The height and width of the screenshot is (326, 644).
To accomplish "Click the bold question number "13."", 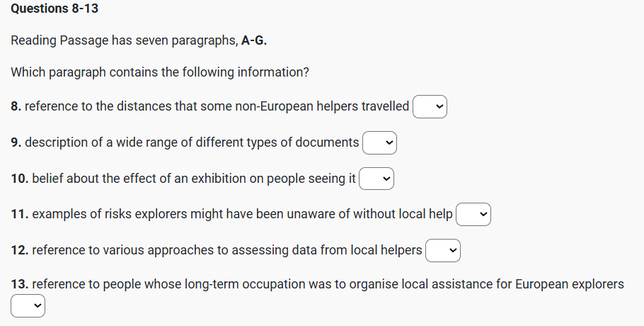I will (20, 284).
